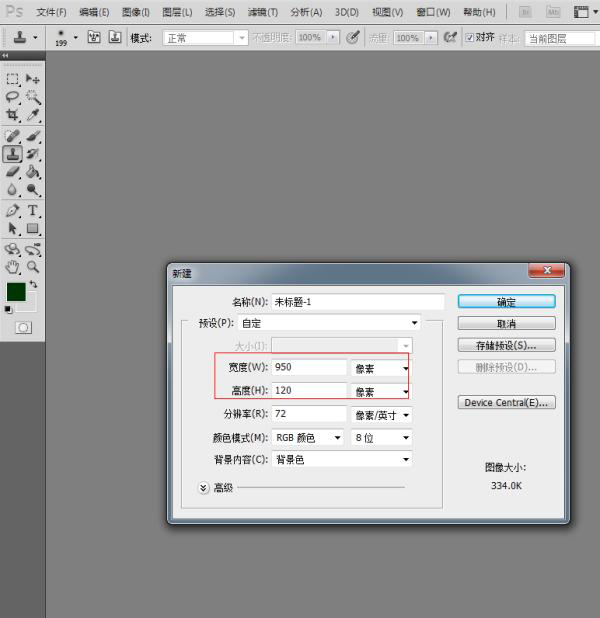This screenshot has width=600, height=618.
Task: Click the background color swatch
Action: coord(31,305)
